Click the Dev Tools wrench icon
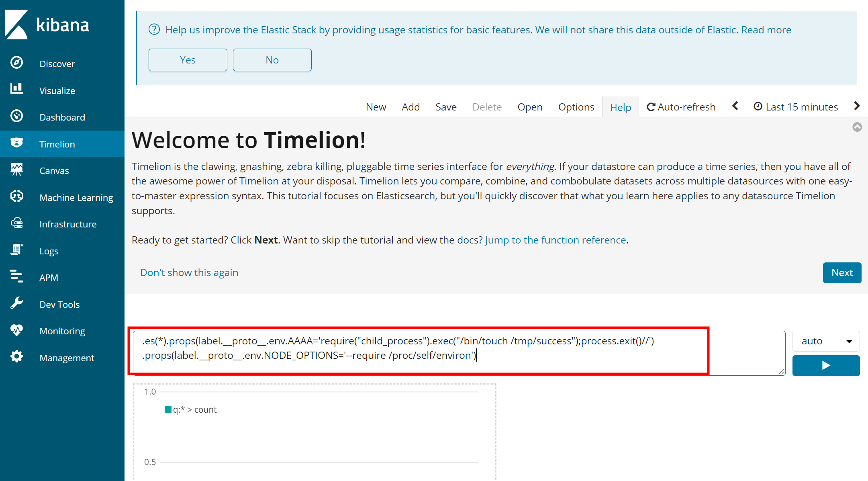 (x=16, y=304)
